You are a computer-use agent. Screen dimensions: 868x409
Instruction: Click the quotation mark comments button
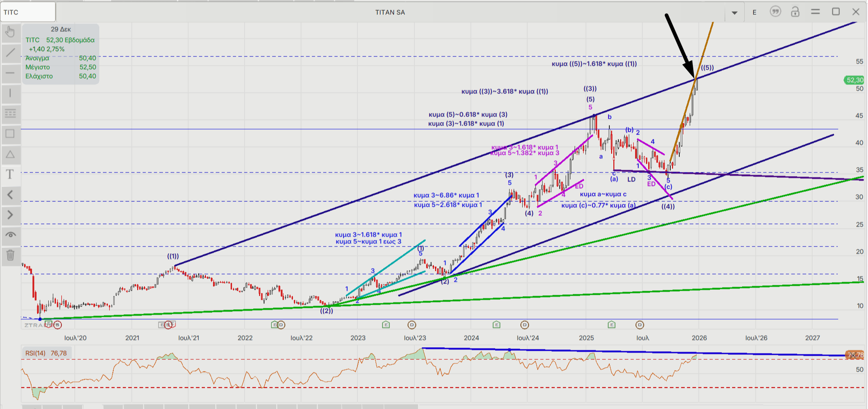point(775,12)
